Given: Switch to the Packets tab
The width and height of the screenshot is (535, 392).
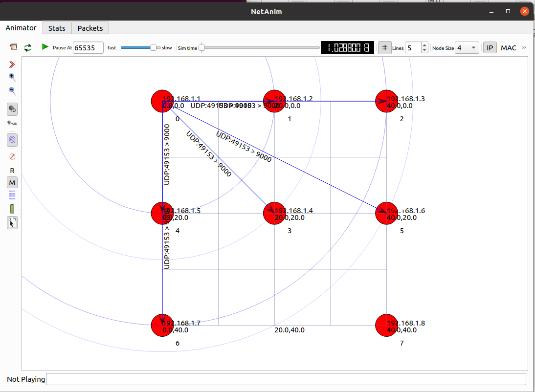Looking at the screenshot, I should [90, 28].
